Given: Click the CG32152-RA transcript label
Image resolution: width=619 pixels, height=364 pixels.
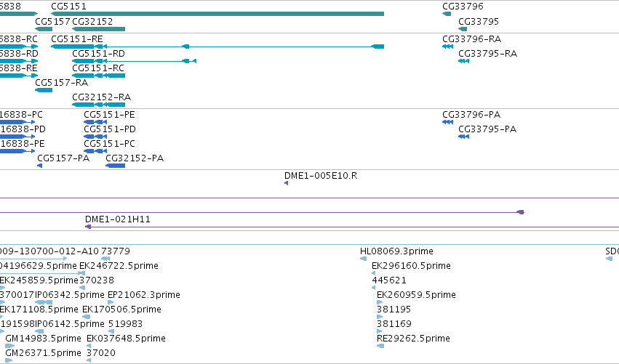Looking at the screenshot, I should (101, 97).
